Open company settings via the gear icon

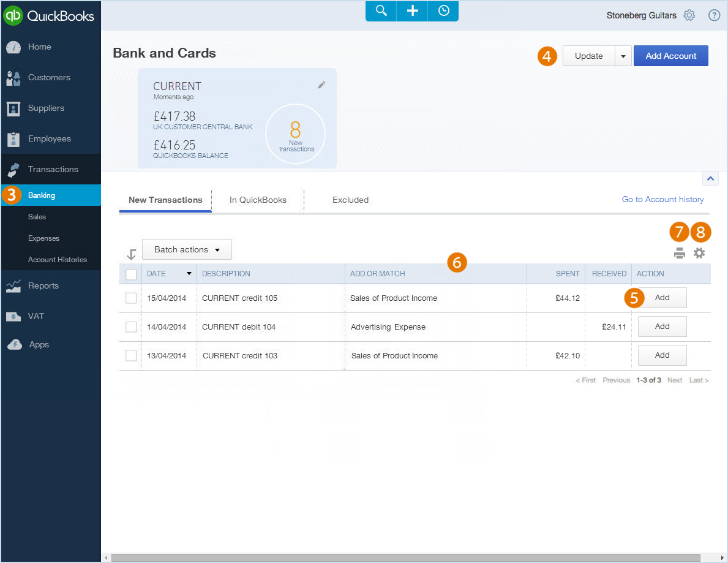click(x=689, y=15)
